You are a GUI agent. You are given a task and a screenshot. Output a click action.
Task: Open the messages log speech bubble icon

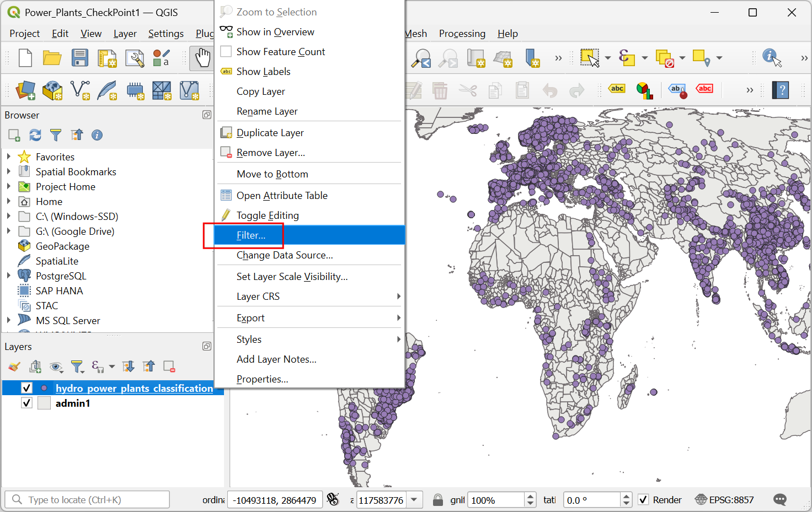(780, 500)
